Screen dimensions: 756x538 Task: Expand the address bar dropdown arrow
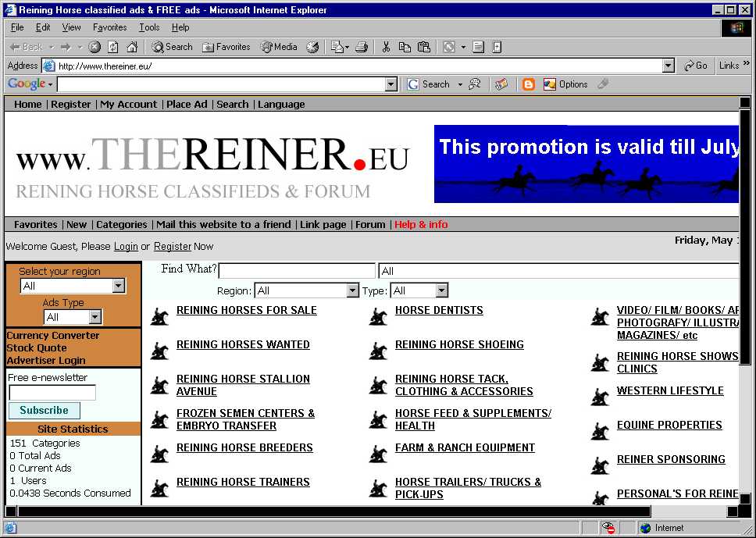668,66
